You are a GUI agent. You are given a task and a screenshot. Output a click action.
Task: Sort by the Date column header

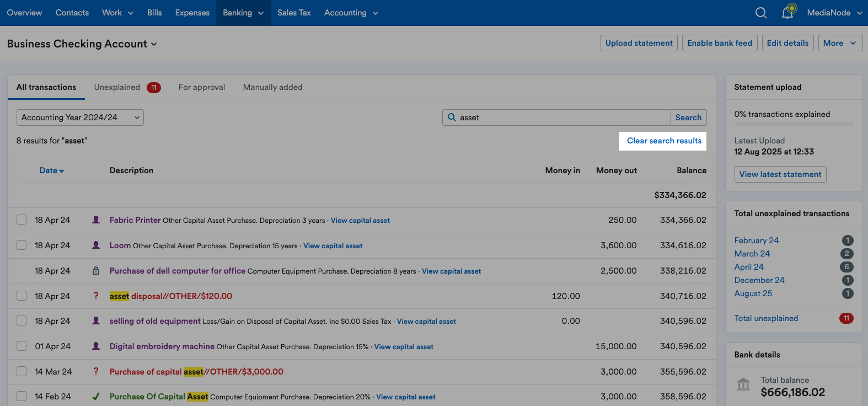(52, 170)
